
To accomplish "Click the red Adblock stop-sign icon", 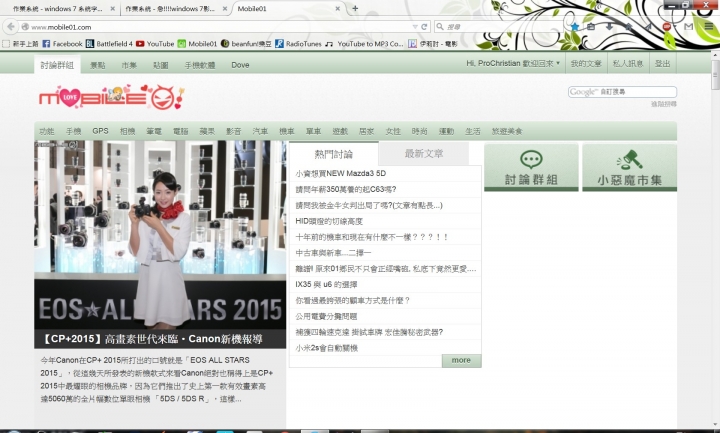I will point(666,27).
